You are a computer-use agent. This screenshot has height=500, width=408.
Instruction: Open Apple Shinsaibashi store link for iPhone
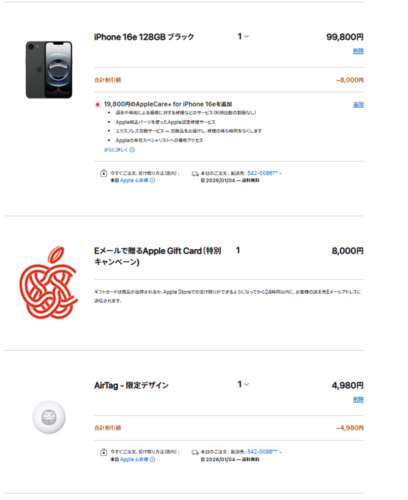[x=134, y=180]
